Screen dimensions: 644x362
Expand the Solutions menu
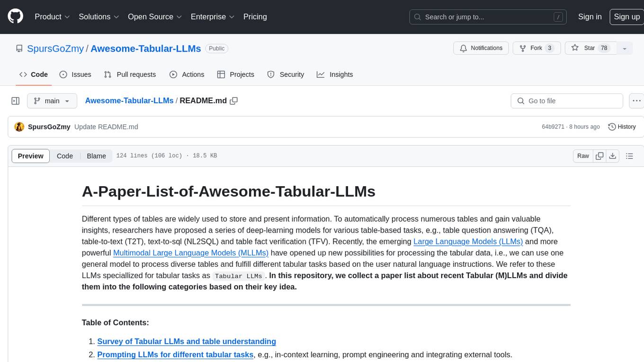98,17
